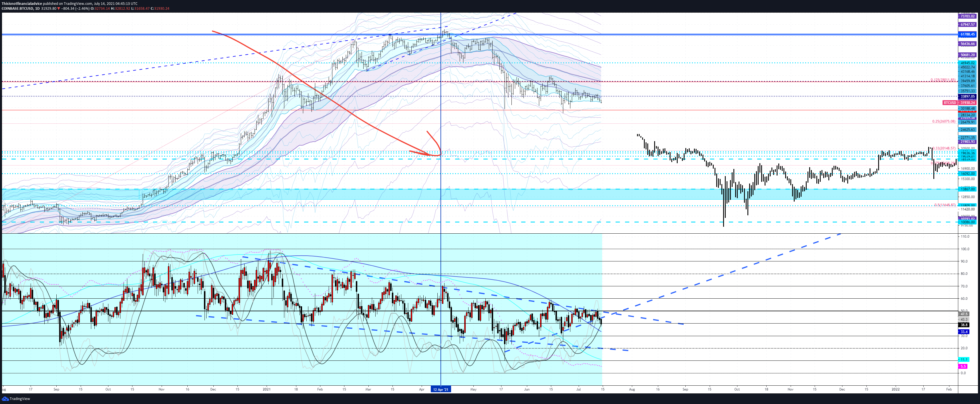Click the TradingView logo icon in footer

[5, 399]
